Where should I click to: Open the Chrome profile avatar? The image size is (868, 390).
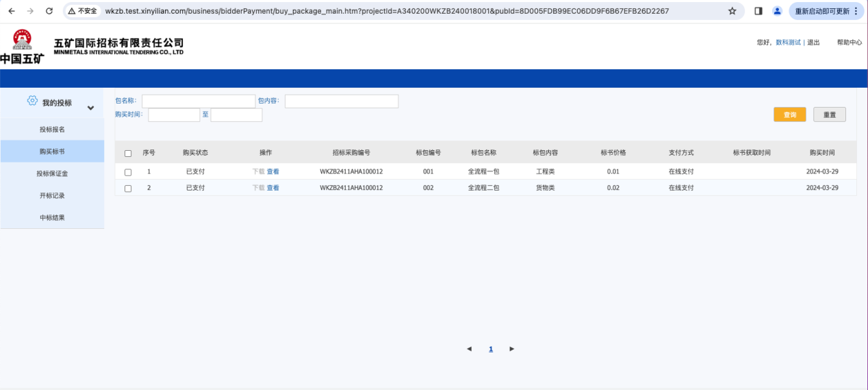[777, 11]
